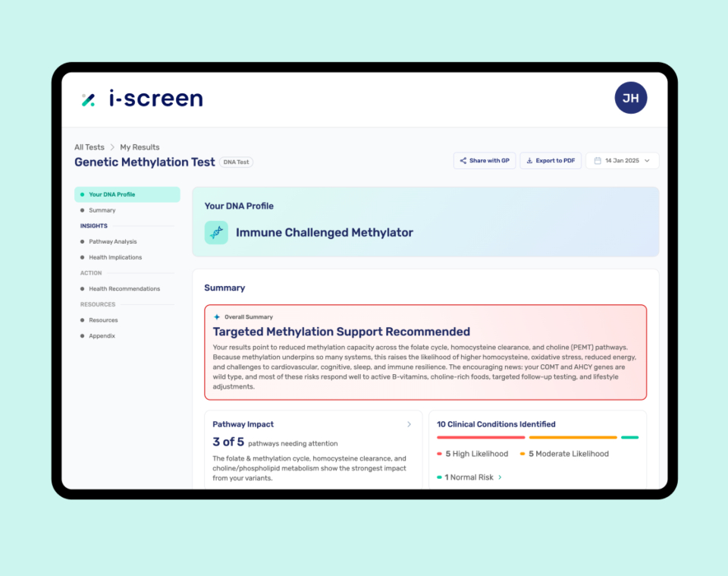Click the green normal risk bar segment
This screenshot has height=576, width=728.
629,438
